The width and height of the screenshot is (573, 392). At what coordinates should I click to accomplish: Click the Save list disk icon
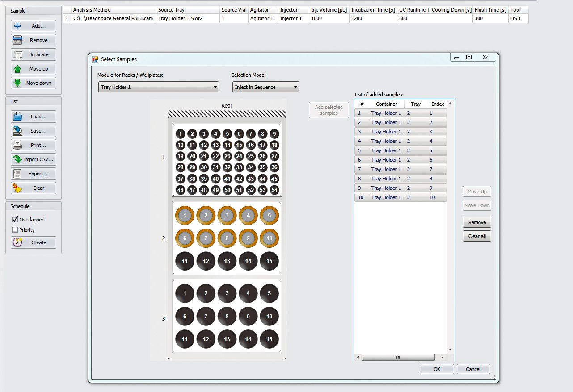pos(18,131)
